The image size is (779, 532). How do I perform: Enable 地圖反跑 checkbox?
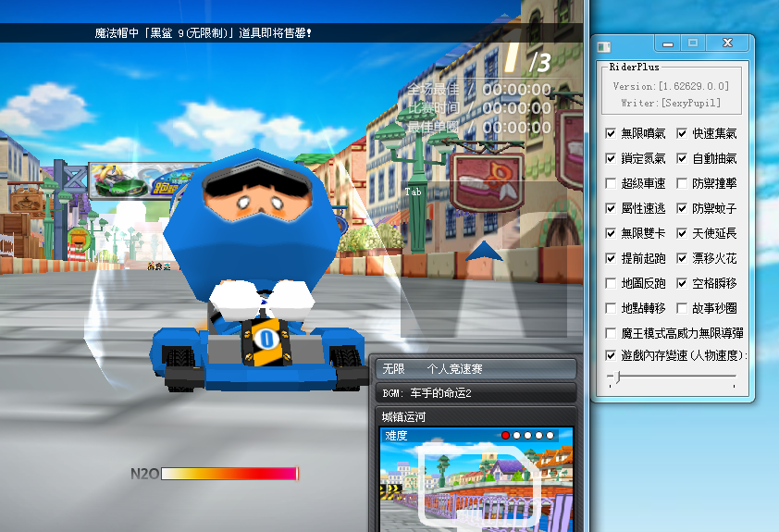coord(611,283)
